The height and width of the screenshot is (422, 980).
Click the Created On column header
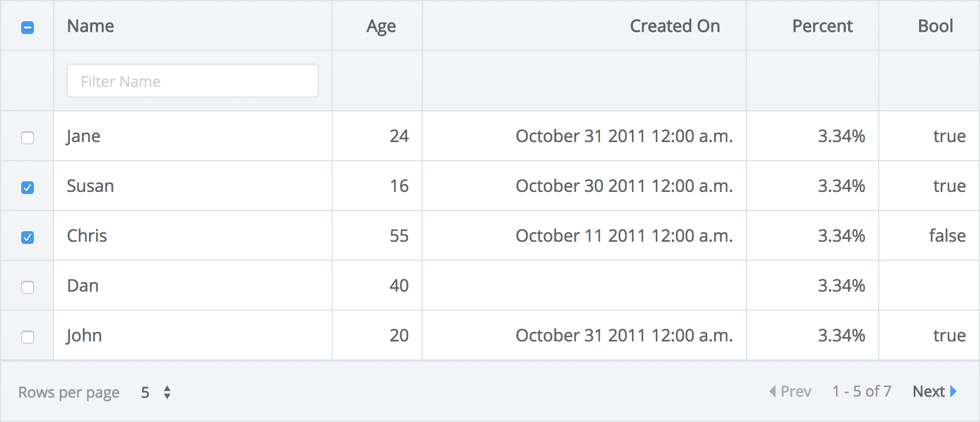674,26
